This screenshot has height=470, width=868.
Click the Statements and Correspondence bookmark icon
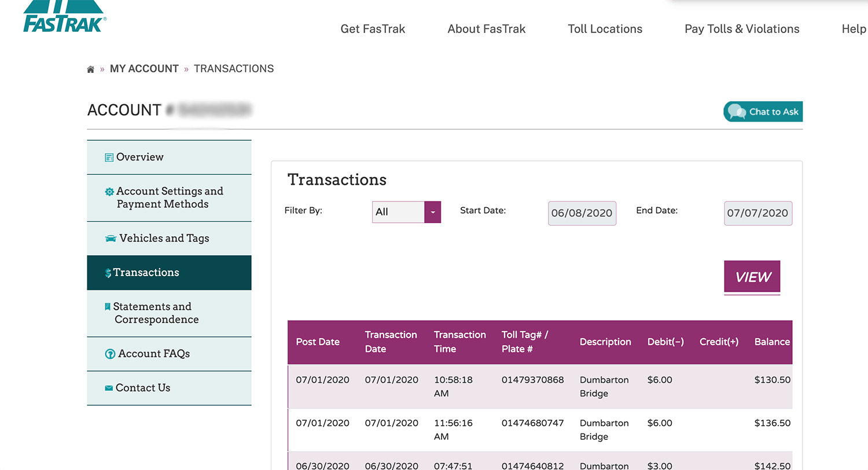click(x=108, y=307)
